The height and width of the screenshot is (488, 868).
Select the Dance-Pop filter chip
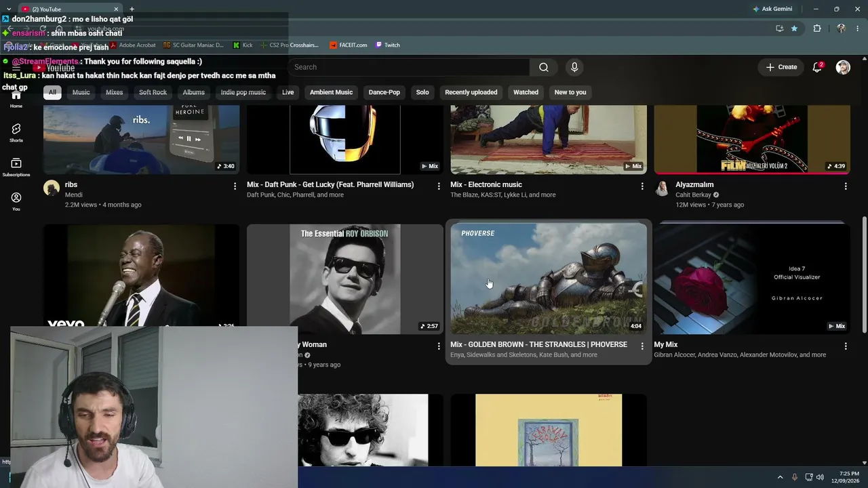[x=384, y=92]
